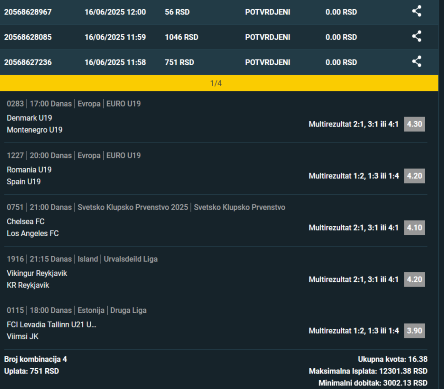Open ticket row 20568628967

[219, 12]
